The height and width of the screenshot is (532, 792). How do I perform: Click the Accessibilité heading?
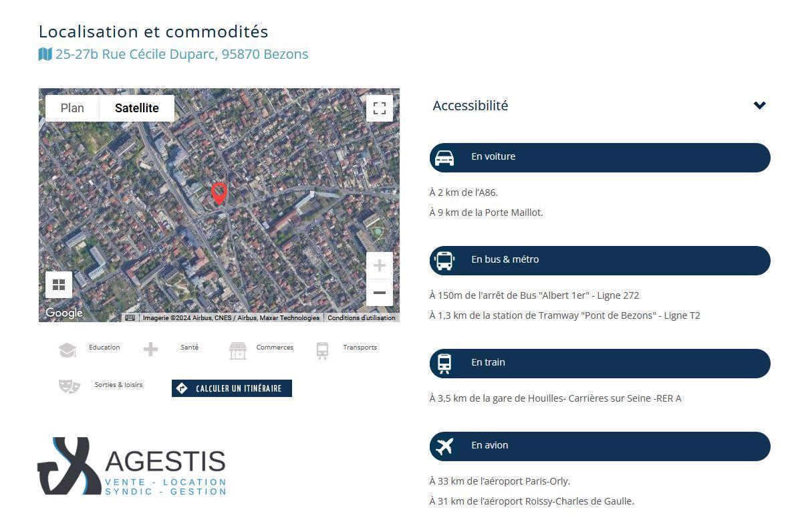(471, 106)
